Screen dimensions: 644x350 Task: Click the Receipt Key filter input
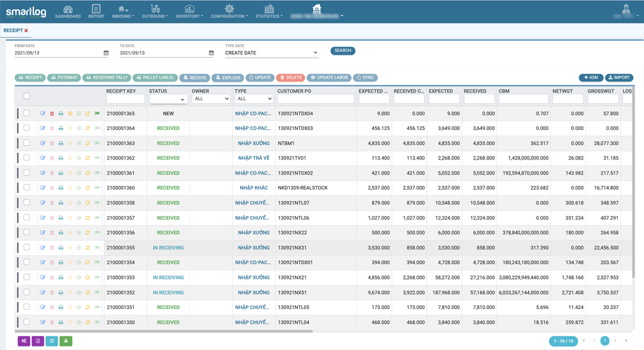click(x=126, y=99)
